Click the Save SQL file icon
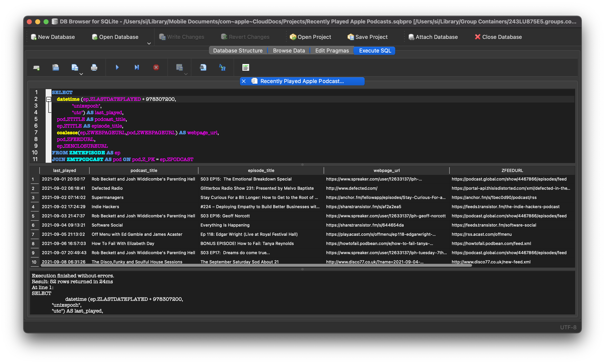The height and width of the screenshot is (364, 605). (x=75, y=67)
